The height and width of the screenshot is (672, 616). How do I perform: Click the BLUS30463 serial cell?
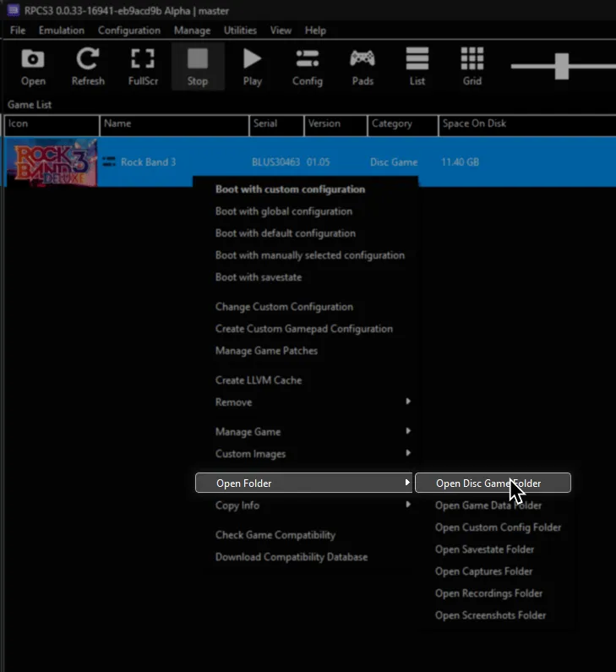pyautogui.click(x=275, y=162)
